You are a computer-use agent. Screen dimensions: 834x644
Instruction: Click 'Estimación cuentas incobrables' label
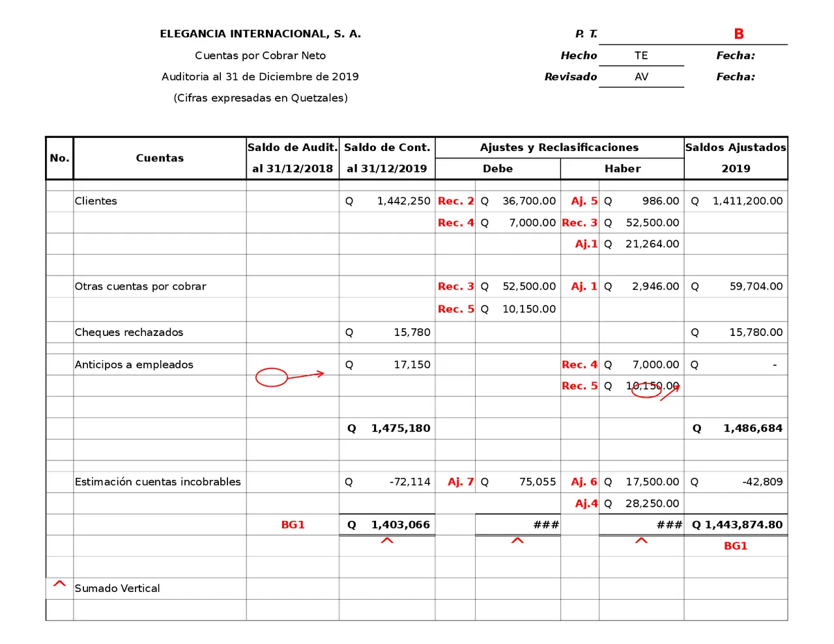tap(158, 482)
